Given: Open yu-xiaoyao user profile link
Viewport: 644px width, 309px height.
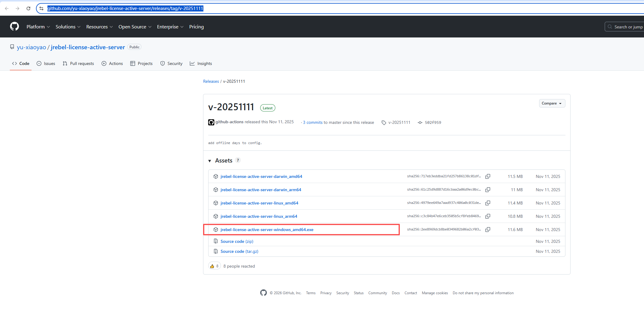Looking at the screenshot, I should pyautogui.click(x=31, y=47).
